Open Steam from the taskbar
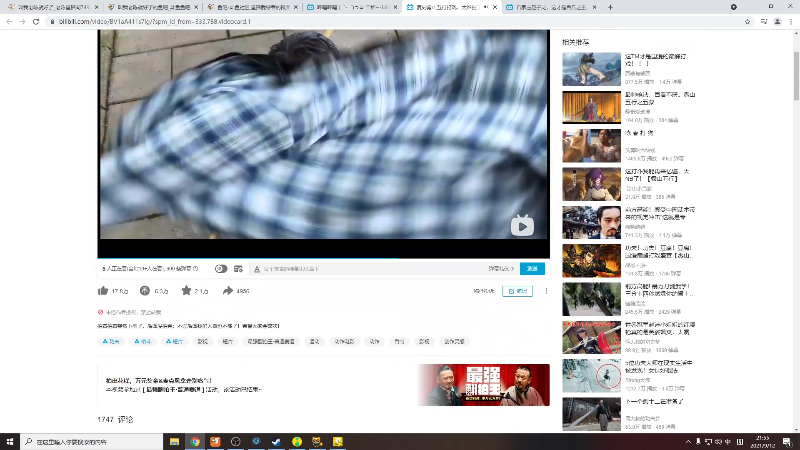Image resolution: width=800 pixels, height=450 pixels. [277, 441]
